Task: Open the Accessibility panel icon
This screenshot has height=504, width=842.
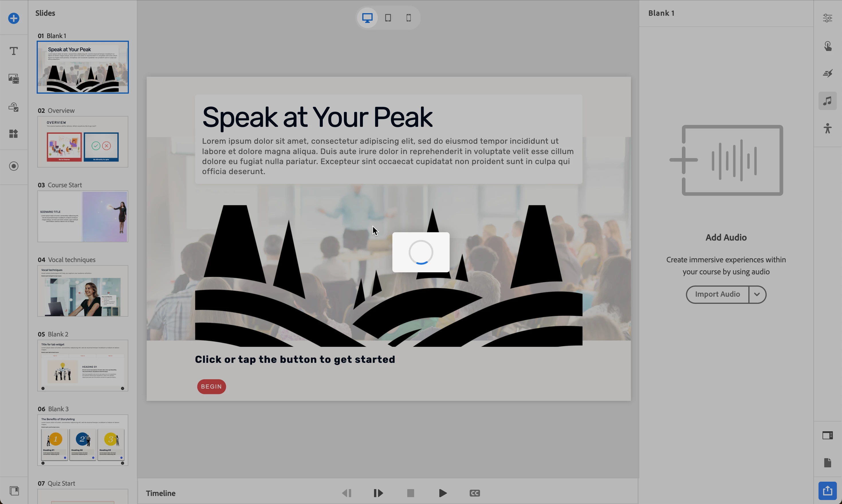Action: (x=827, y=128)
